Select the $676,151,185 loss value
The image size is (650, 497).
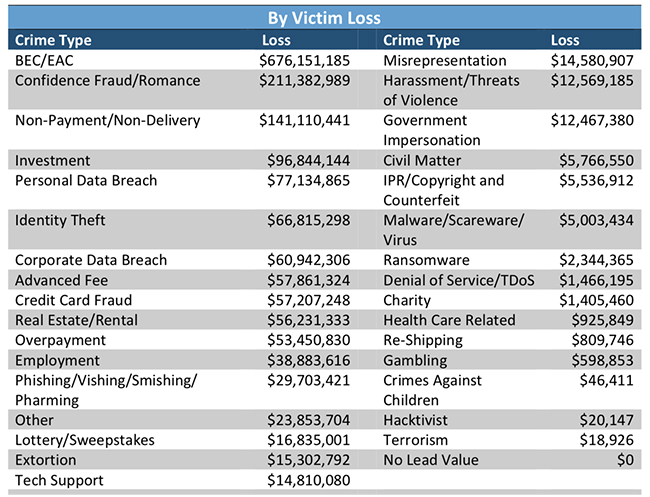pyautogui.click(x=304, y=61)
